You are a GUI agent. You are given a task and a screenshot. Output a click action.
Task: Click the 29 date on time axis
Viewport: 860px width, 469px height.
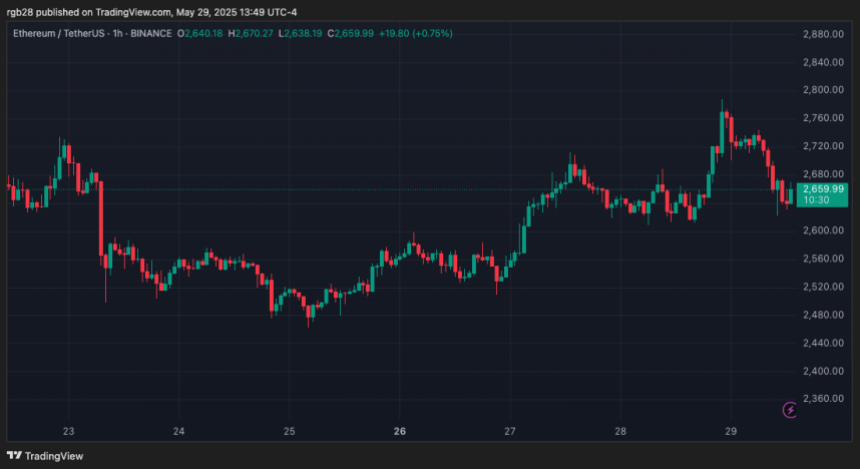click(x=730, y=432)
